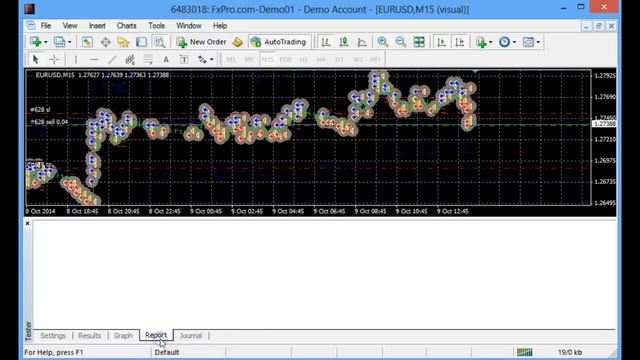Activate the standard cursor arrow mode
640x360 pixels.
pyautogui.click(x=36, y=60)
